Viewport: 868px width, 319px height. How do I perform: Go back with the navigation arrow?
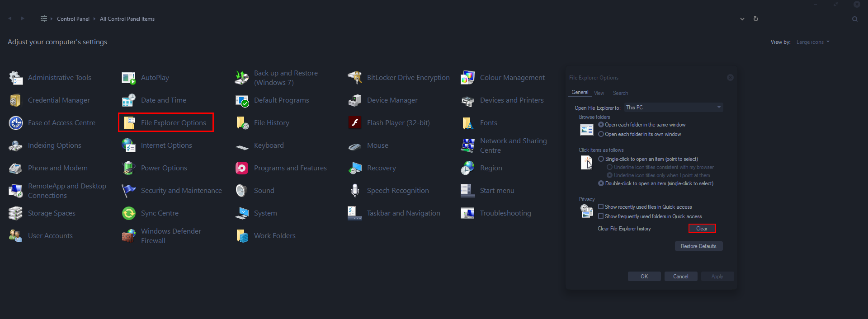[x=10, y=19]
